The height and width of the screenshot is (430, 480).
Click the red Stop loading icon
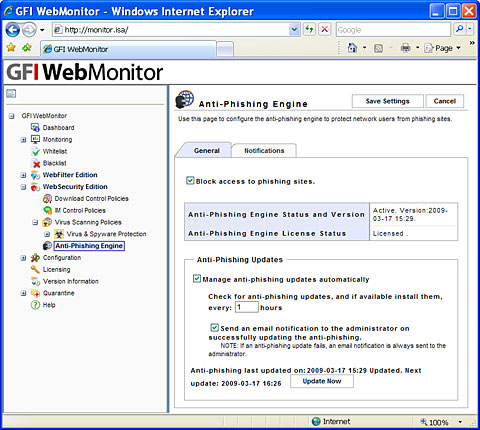point(325,30)
